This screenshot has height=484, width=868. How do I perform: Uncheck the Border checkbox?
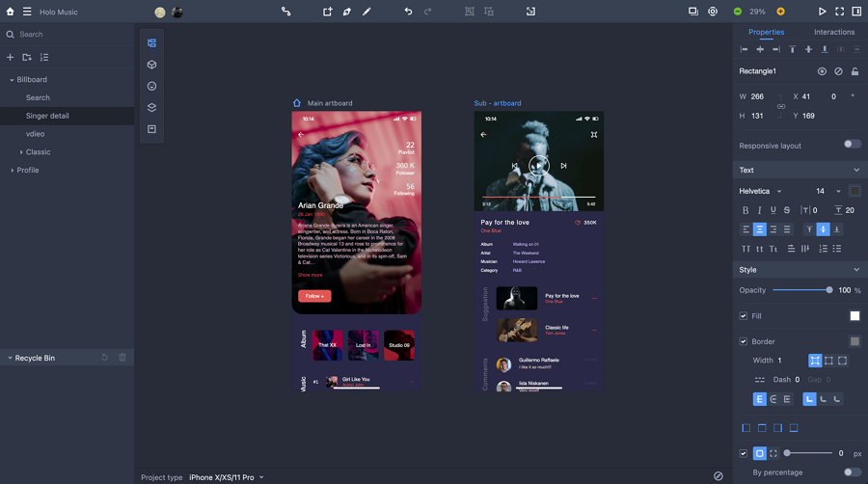pos(744,341)
